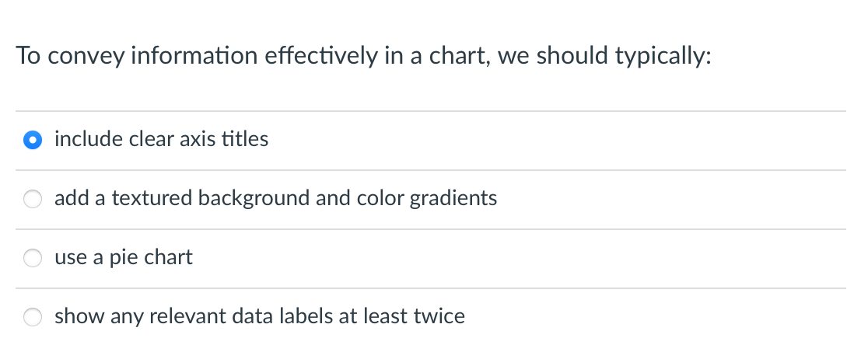Select the 'use a pie chart' radio button

tap(32, 259)
